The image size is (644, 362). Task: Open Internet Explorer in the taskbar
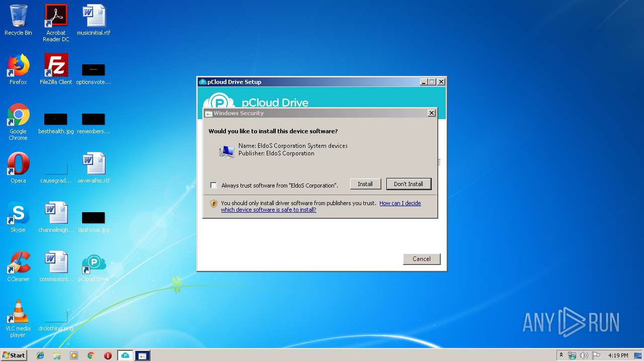40,355
